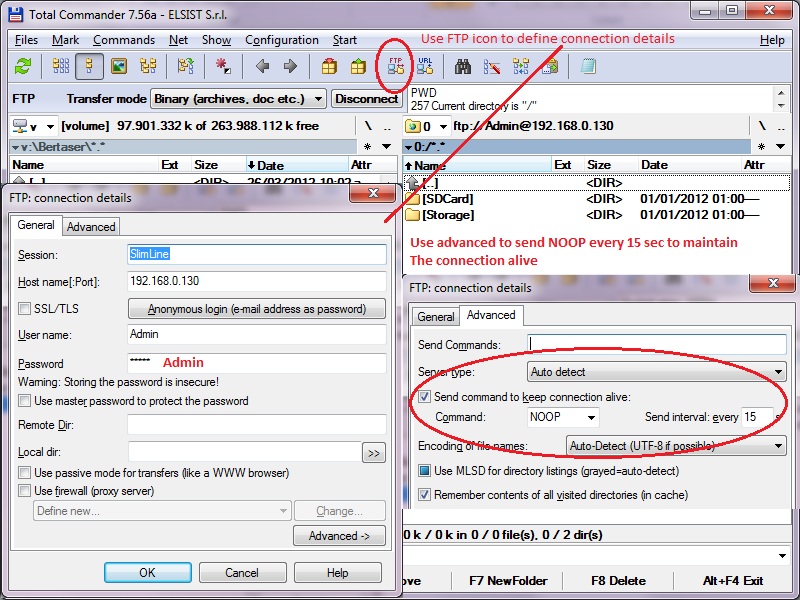800x600 pixels.
Task: Click Anonymous login (e-mail address as password)
Action: 257,309
